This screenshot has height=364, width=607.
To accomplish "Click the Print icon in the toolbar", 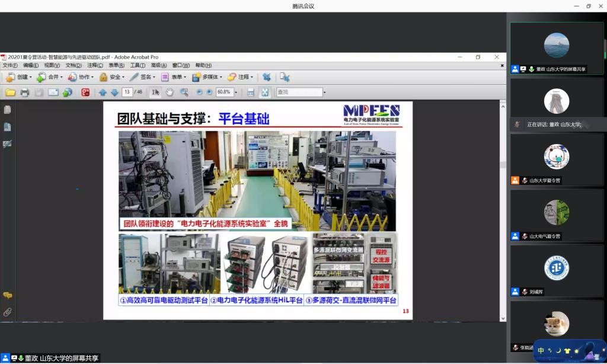I will (24, 92).
